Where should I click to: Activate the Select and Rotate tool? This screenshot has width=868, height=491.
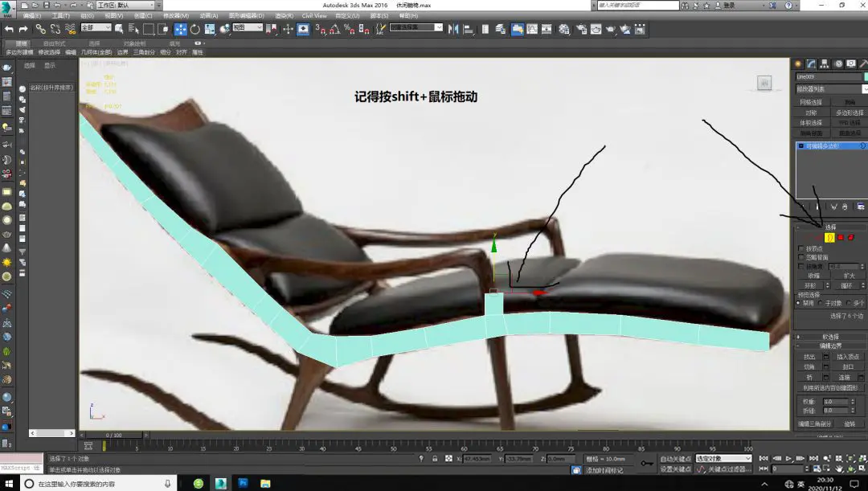194,30
